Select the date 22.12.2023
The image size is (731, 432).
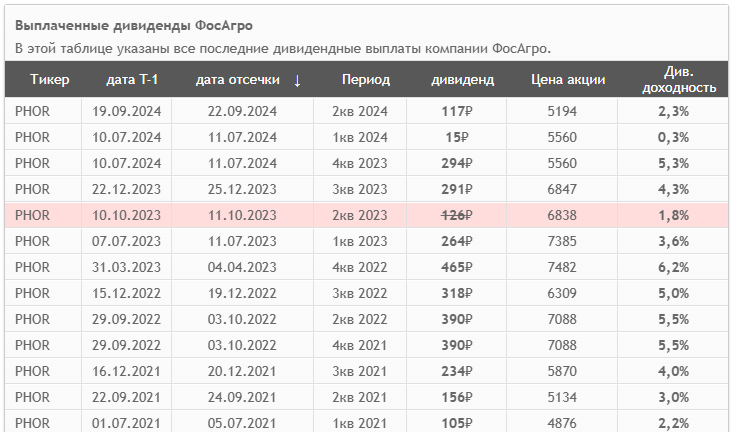126,189
